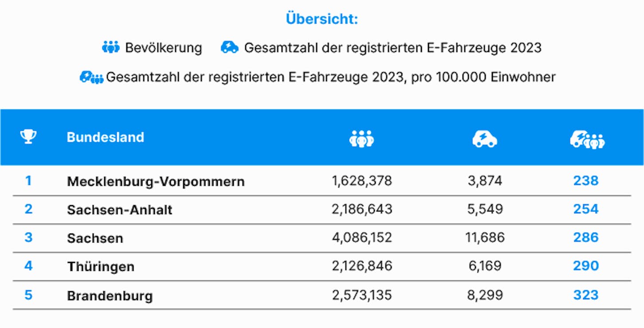644x328 pixels.
Task: Click the legend electric car icon
Action: click(x=230, y=47)
